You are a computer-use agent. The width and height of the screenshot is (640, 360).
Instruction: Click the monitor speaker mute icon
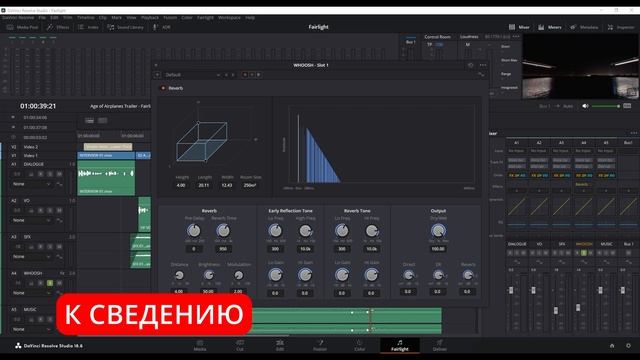pos(585,106)
